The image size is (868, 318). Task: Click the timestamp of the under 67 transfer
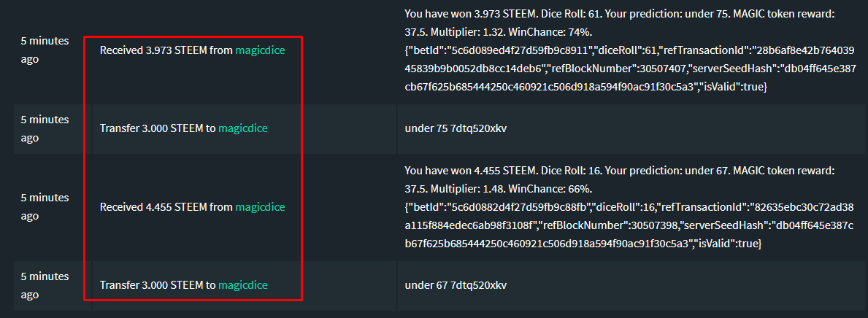pos(45,285)
